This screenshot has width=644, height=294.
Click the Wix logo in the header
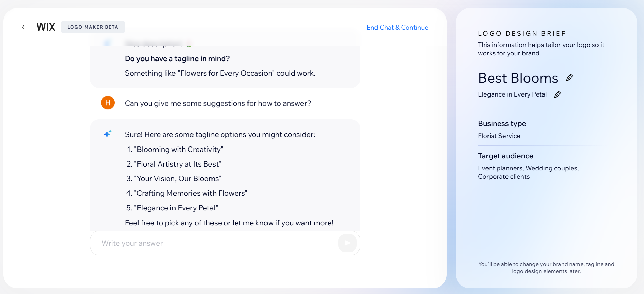click(46, 27)
